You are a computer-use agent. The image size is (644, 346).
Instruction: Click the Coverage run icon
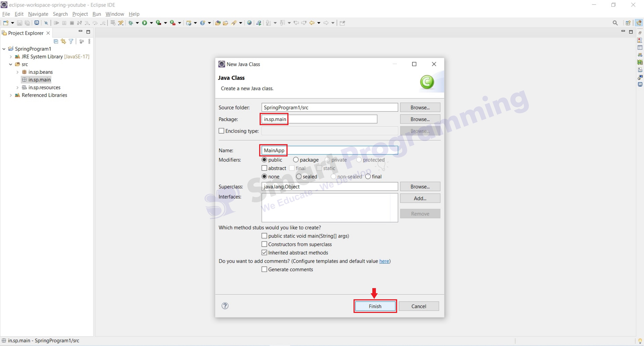click(x=159, y=23)
